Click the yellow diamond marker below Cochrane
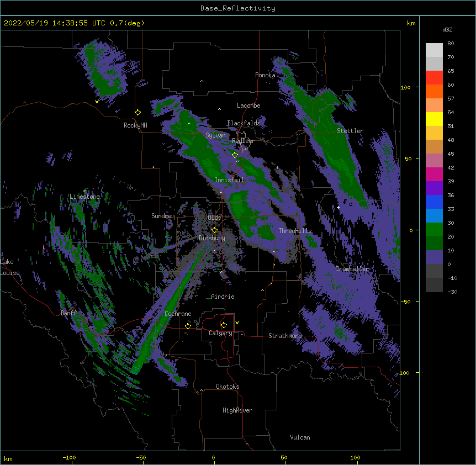The height and width of the screenshot is (465, 476). [188, 326]
